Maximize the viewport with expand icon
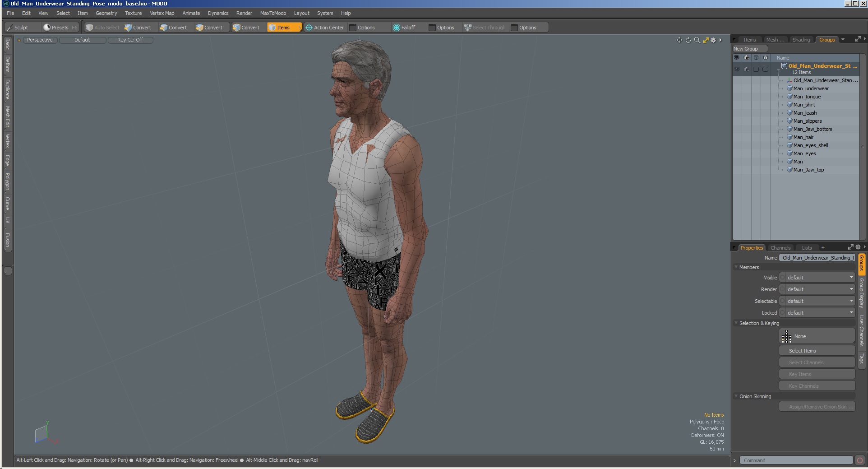 pos(706,40)
